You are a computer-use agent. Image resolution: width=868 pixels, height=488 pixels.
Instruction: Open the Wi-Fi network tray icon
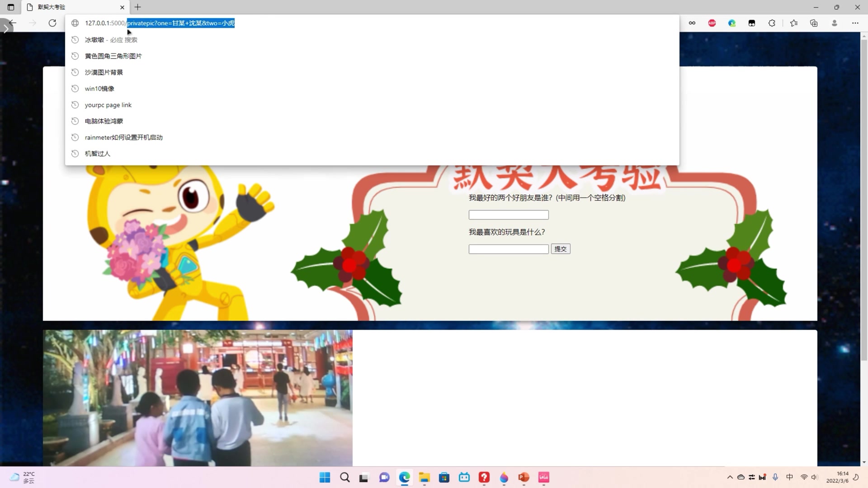coord(804,478)
